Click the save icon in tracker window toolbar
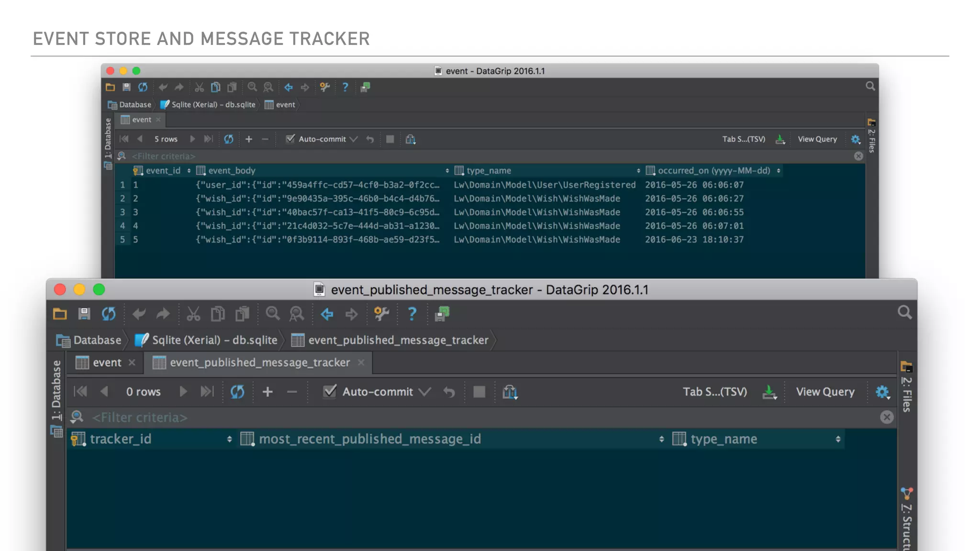 click(84, 314)
